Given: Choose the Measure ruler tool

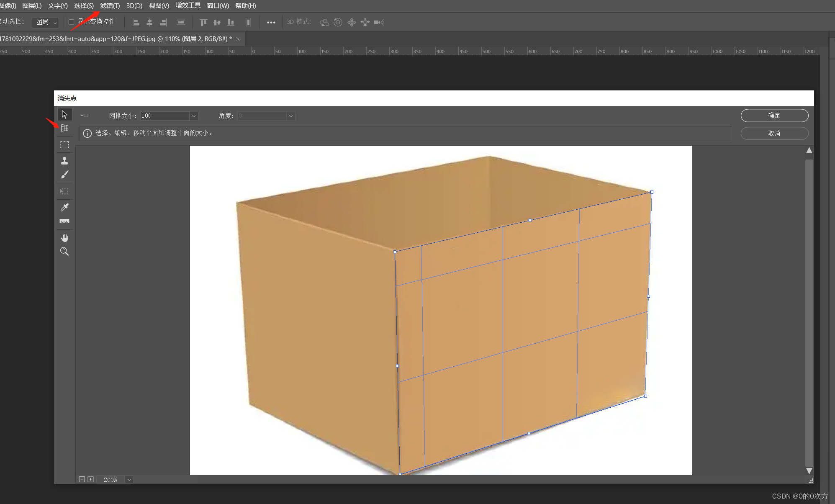Looking at the screenshot, I should click(64, 221).
